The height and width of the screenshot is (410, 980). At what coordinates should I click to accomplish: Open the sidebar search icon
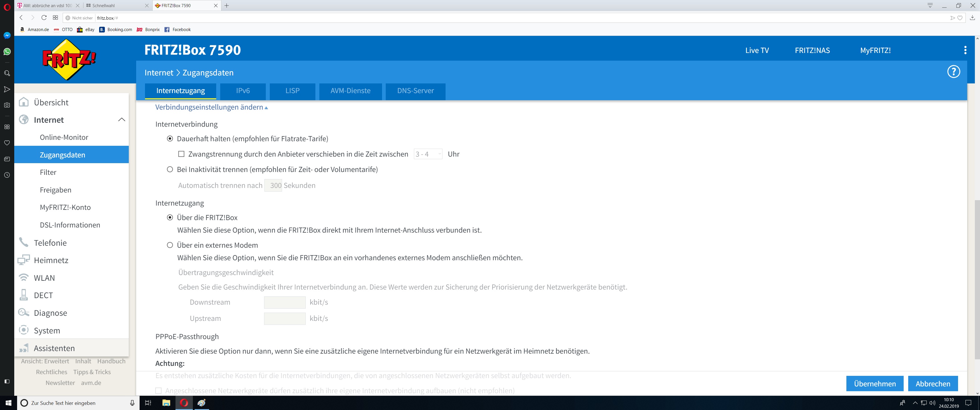coord(7,73)
